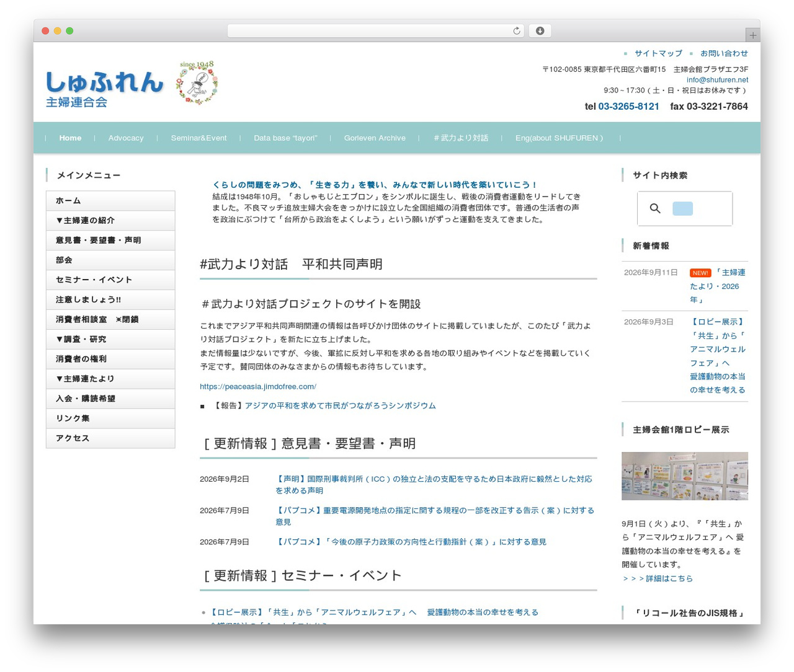Open the Eng(about SHUFUREN) navigation item
This screenshot has height=672, width=794.
[x=559, y=138]
